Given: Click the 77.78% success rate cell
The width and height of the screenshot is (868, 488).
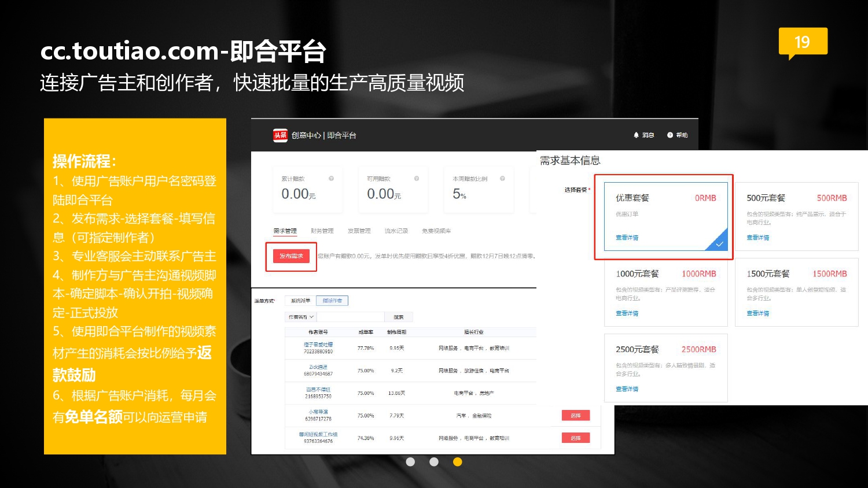Looking at the screenshot, I should (x=366, y=348).
